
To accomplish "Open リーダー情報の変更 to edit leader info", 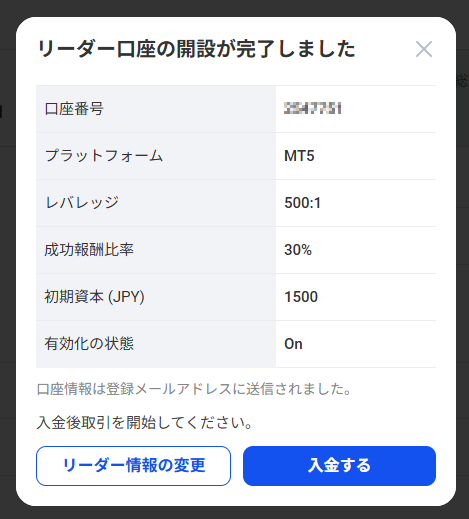I will [x=133, y=466].
